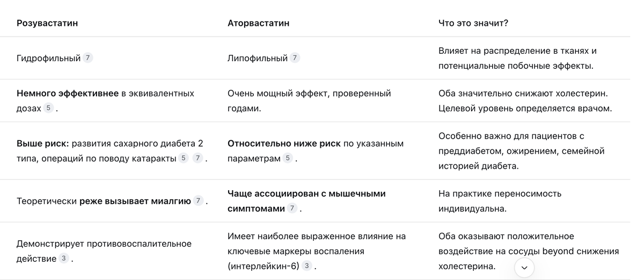This screenshot has height=280, width=644.
Task: Click the bold text 'Чаще ассоциирован с мышечными'
Action: click(306, 193)
